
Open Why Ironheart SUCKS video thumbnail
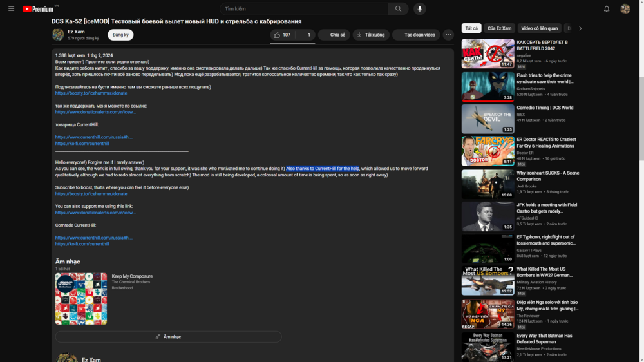tap(488, 184)
